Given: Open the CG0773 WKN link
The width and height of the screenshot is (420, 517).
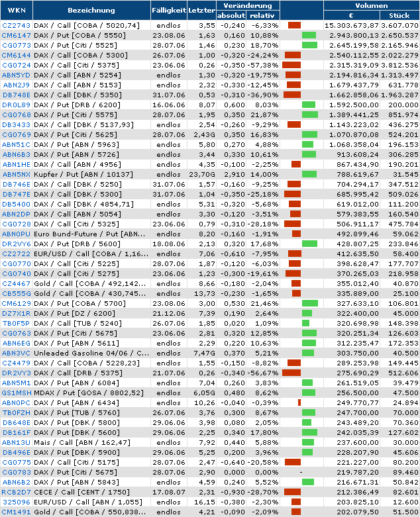Looking at the screenshot, I should click(x=16, y=45).
